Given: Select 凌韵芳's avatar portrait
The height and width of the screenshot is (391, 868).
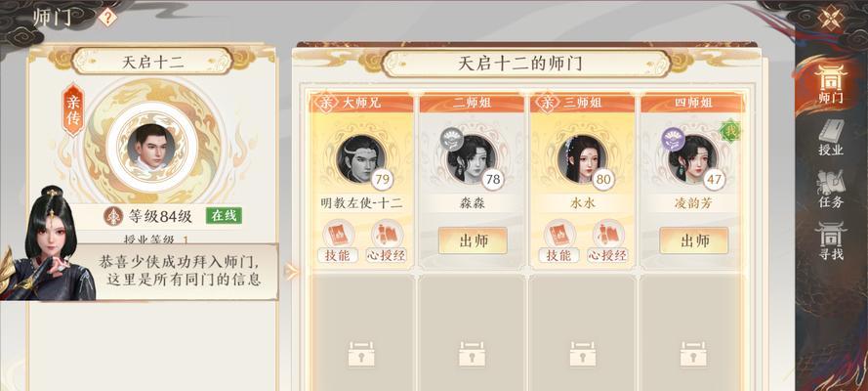Looking at the screenshot, I should click(x=692, y=159).
